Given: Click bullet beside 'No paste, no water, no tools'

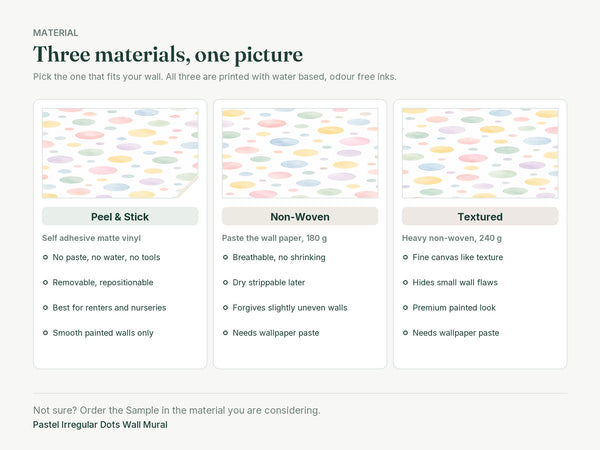Looking at the screenshot, I should (45, 257).
